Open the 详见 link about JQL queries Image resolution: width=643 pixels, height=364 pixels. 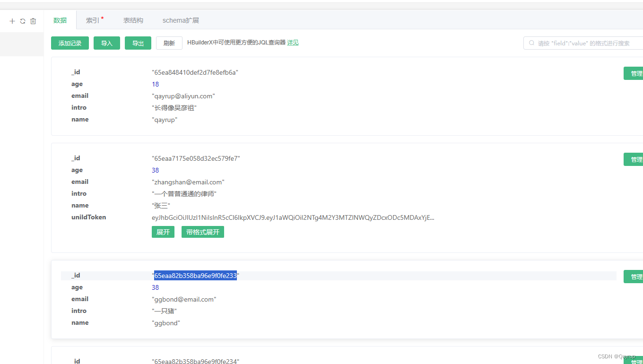[x=293, y=42]
